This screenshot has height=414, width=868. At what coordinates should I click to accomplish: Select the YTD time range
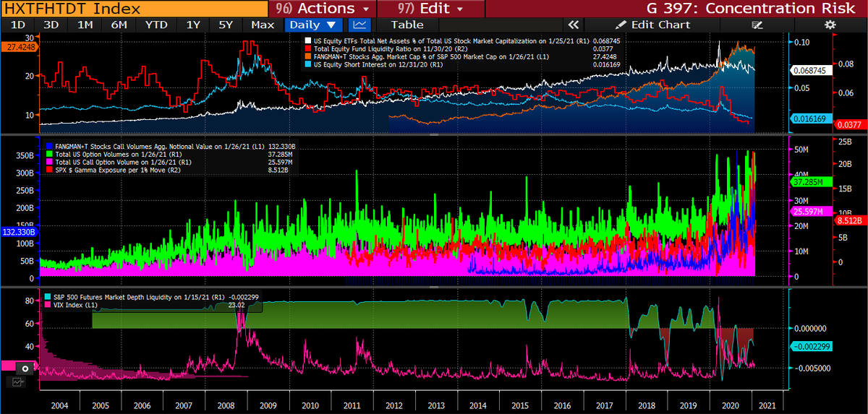click(156, 25)
